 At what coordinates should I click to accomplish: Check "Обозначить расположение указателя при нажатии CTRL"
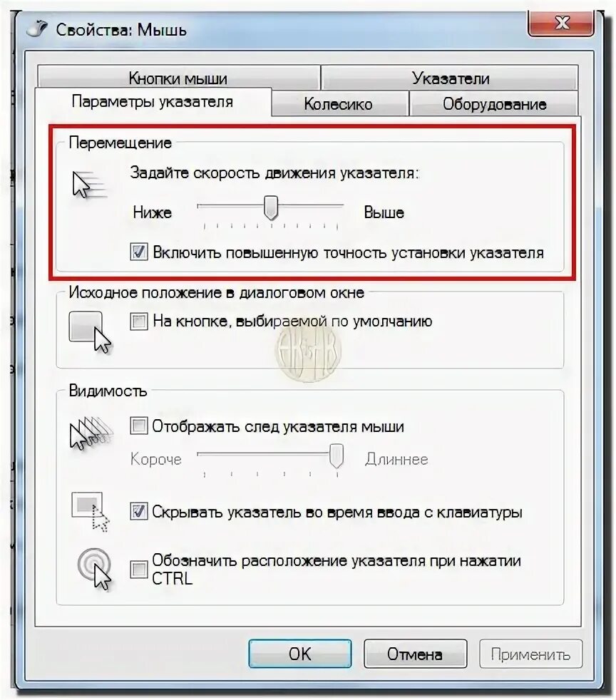[x=139, y=570]
